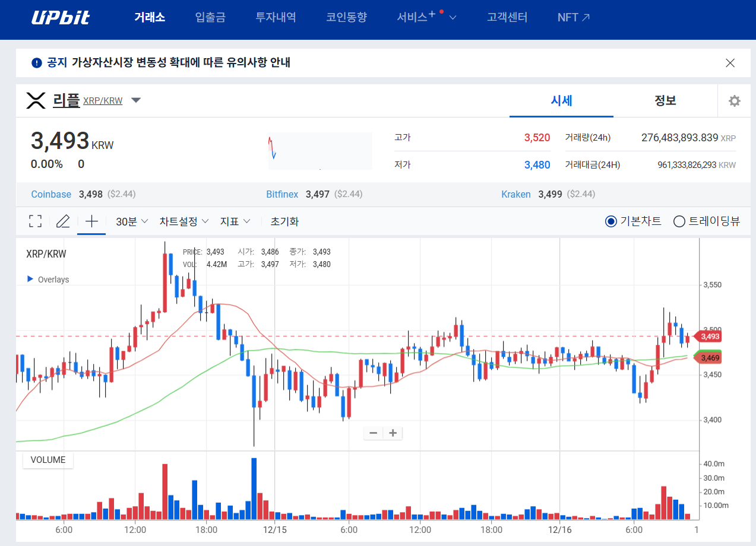Open the 30분 interval dropdown
Viewport: 756px width, 546px height.
132,221
